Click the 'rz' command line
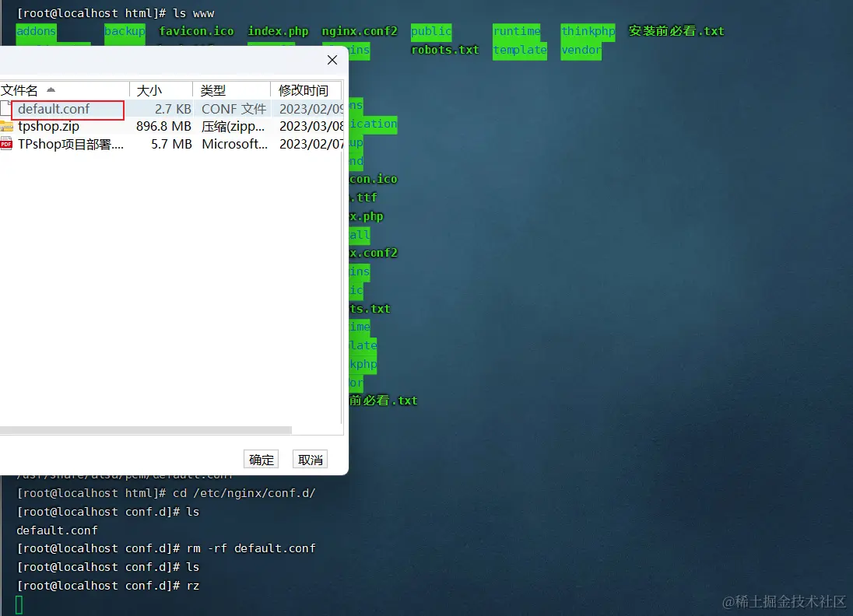The width and height of the screenshot is (853, 616). click(x=107, y=586)
